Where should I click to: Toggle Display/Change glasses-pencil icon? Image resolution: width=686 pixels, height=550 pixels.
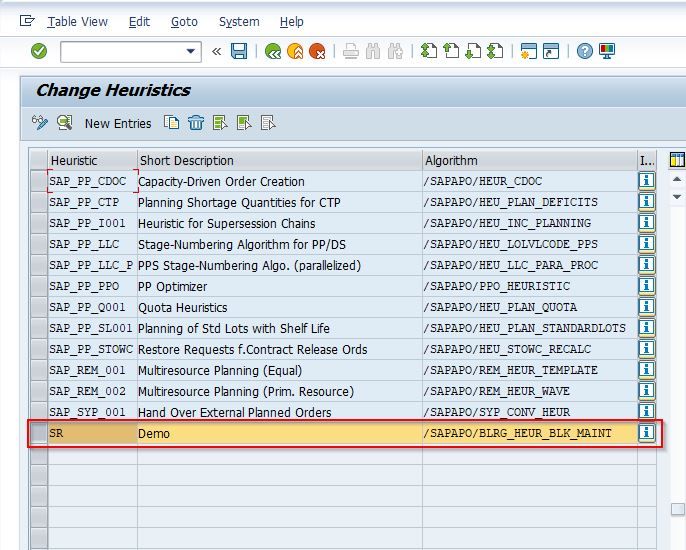coord(40,123)
